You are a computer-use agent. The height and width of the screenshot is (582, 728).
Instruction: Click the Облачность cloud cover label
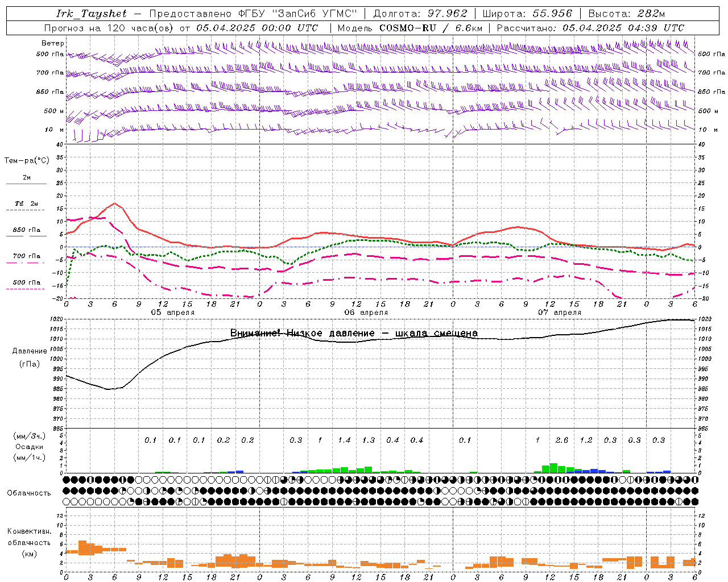(29, 493)
